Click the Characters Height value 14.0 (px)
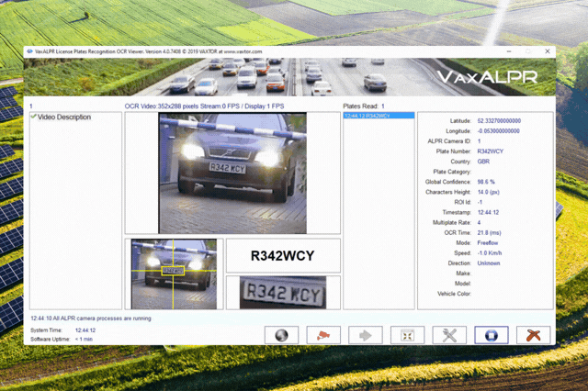 click(x=488, y=192)
